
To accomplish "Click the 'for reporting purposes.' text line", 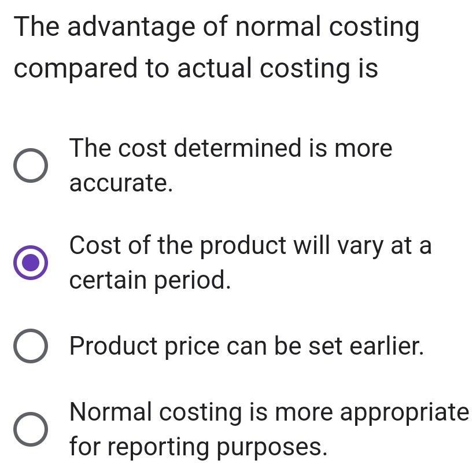I will [x=197, y=447].
